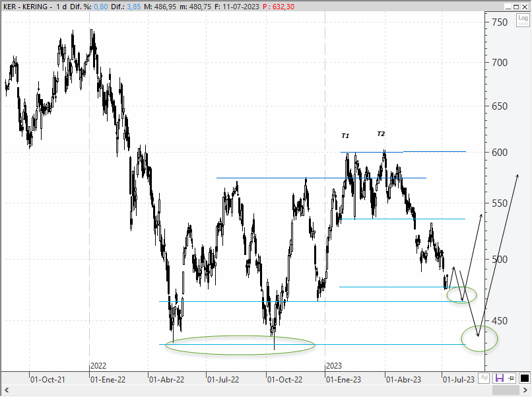Click the 'F: 11-07-2023' date value
532x397 pixels.
tap(237, 7)
